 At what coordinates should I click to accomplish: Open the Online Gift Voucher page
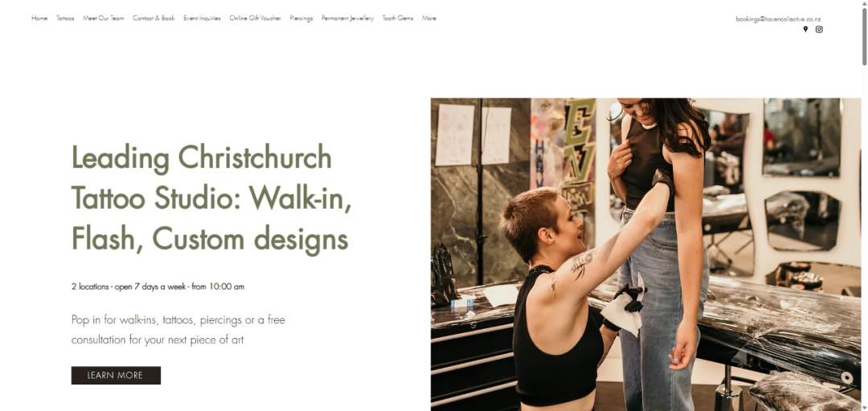click(x=256, y=18)
